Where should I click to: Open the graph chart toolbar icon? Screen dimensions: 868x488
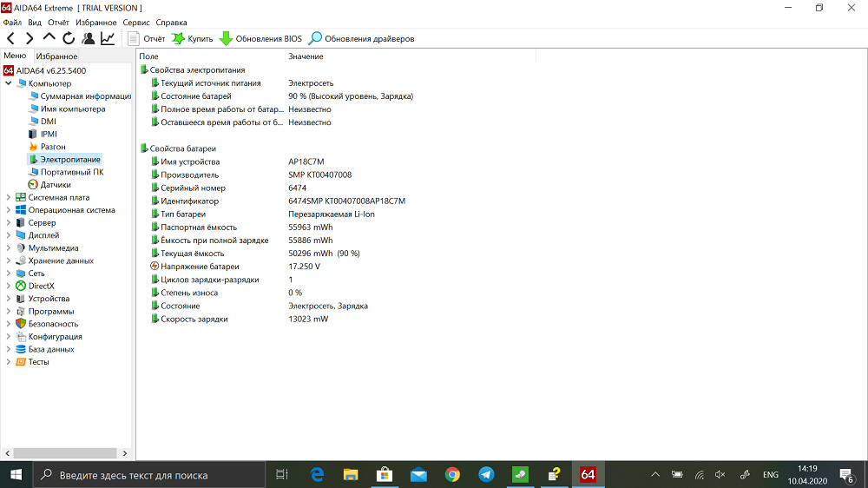pos(108,39)
